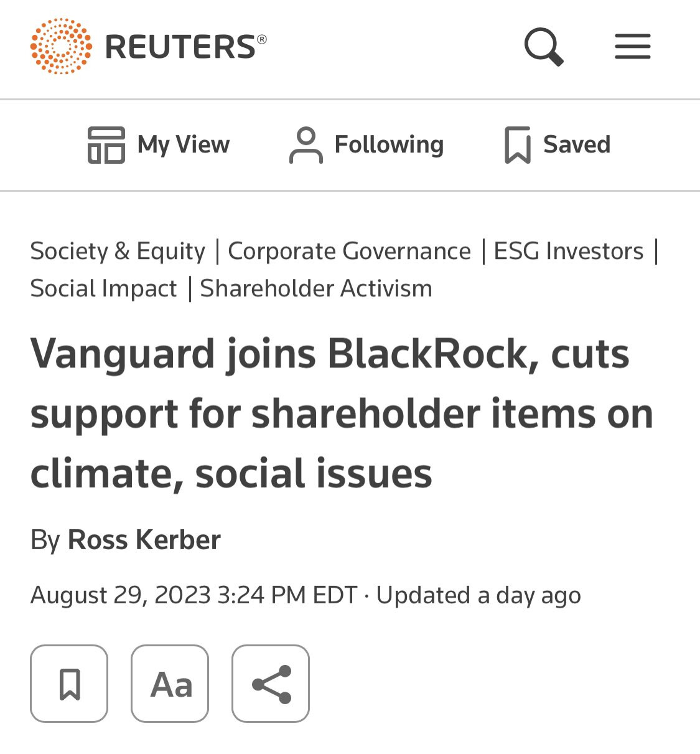Click the Reuters orange dotted logo
This screenshot has height=754, width=700.
click(61, 47)
